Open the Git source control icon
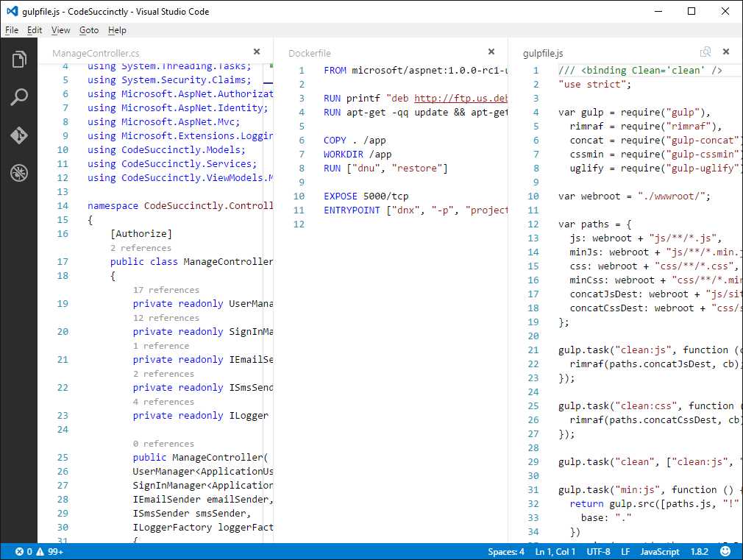The height and width of the screenshot is (560, 743). point(18,135)
